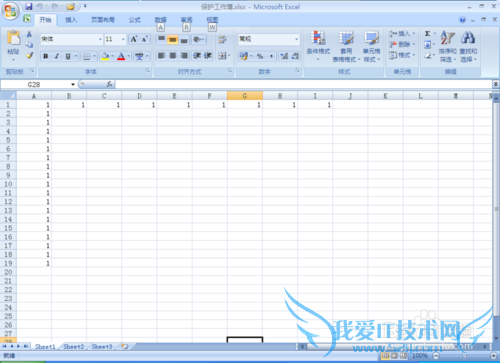Viewport: 500px width, 363px height.
Task: Click the Comma style button
Action: coord(271,56)
